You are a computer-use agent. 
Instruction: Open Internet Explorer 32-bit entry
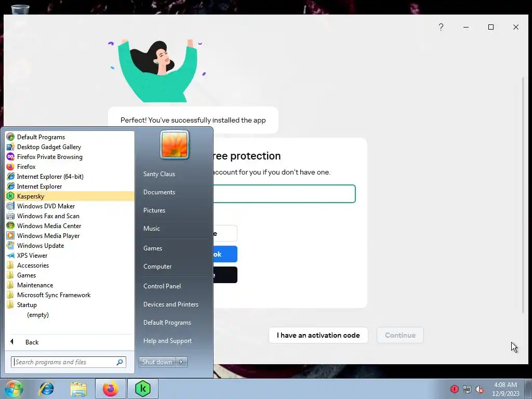(x=39, y=187)
